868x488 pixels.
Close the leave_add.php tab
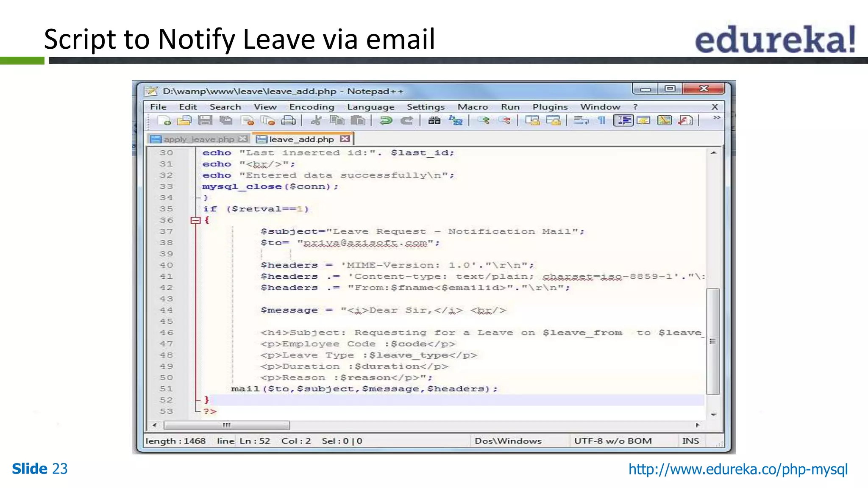point(345,139)
